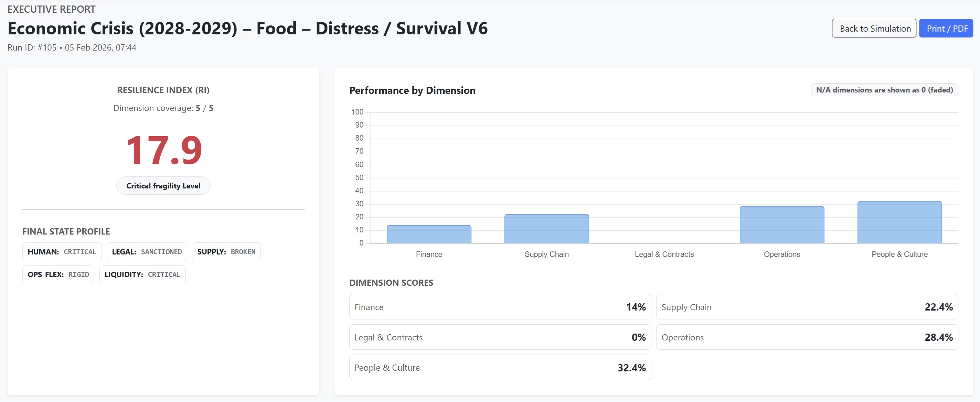Click the Critical fragility Level badge
The width and height of the screenshot is (980, 402).
coord(163,186)
